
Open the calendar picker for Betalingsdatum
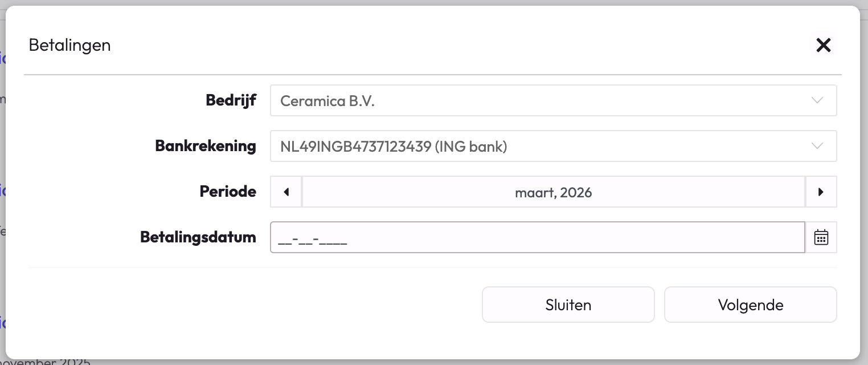point(821,237)
